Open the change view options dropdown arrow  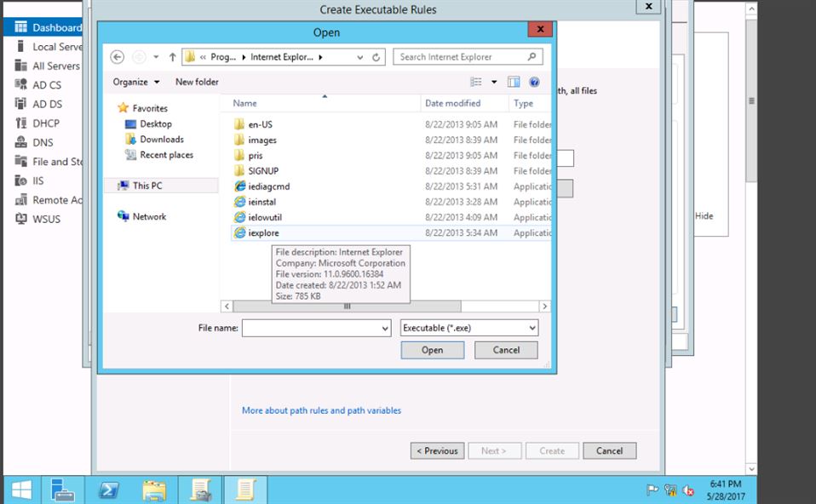point(493,82)
